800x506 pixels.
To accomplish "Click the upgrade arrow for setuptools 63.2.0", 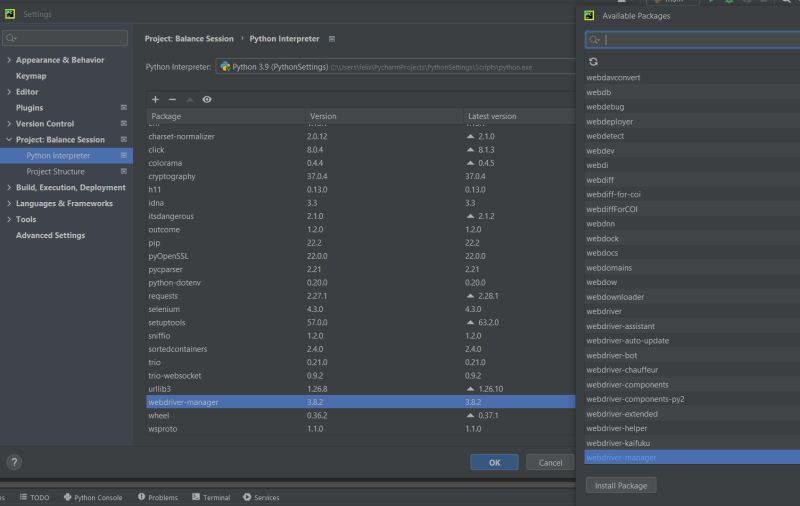I will [x=470, y=322].
